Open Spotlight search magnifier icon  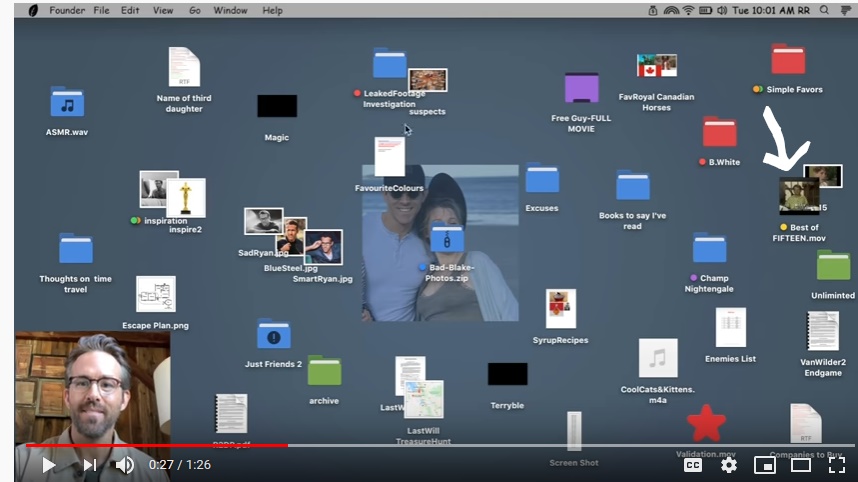click(824, 10)
